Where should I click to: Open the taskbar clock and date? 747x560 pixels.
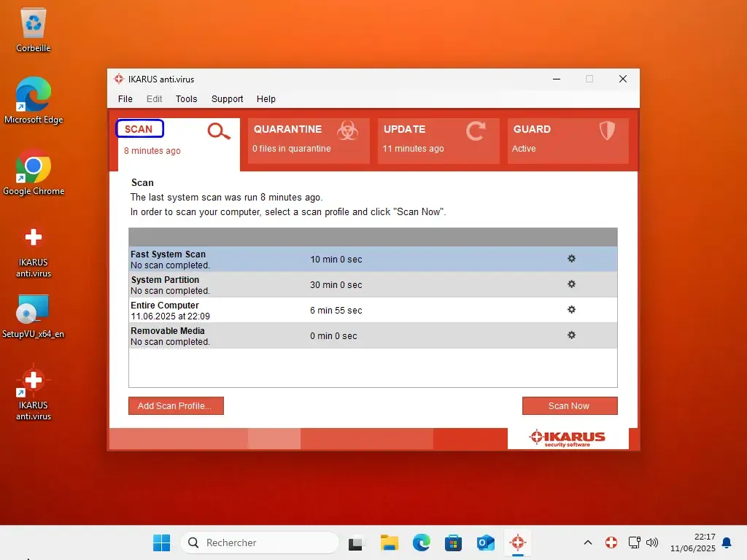pos(692,542)
